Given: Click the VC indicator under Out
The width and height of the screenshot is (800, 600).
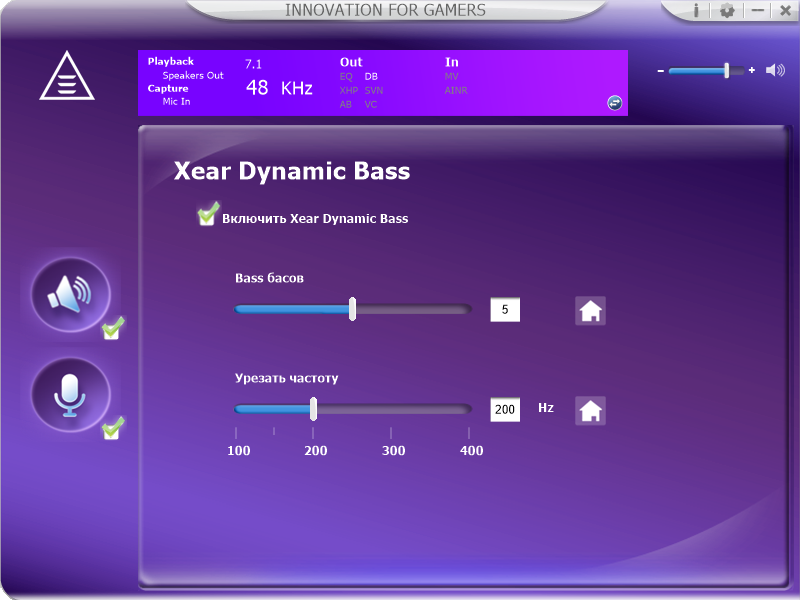Looking at the screenshot, I should (370, 104).
